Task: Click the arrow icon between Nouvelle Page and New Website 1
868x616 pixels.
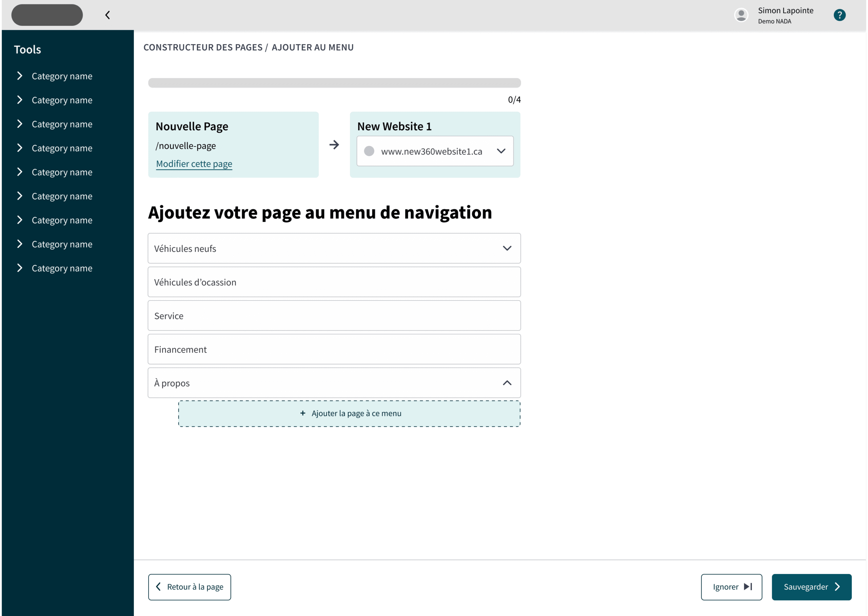Action: (x=334, y=145)
